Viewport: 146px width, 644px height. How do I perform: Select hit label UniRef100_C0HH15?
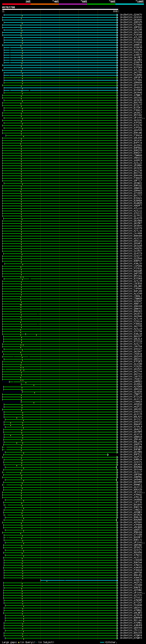click(x=131, y=402)
